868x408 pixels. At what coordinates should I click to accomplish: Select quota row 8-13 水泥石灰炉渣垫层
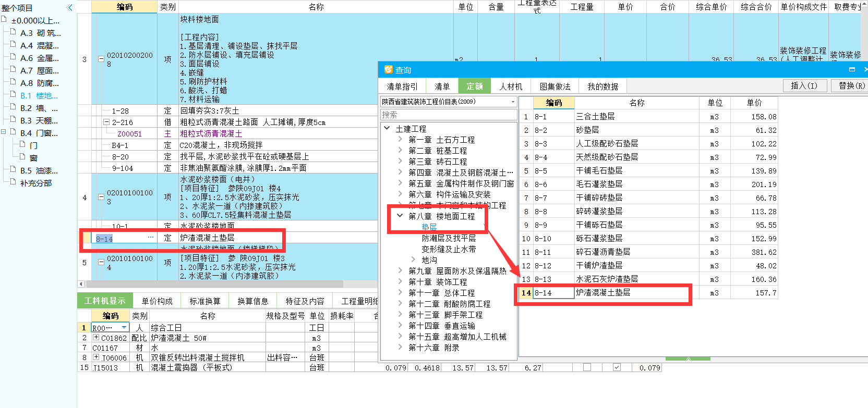(x=649, y=279)
